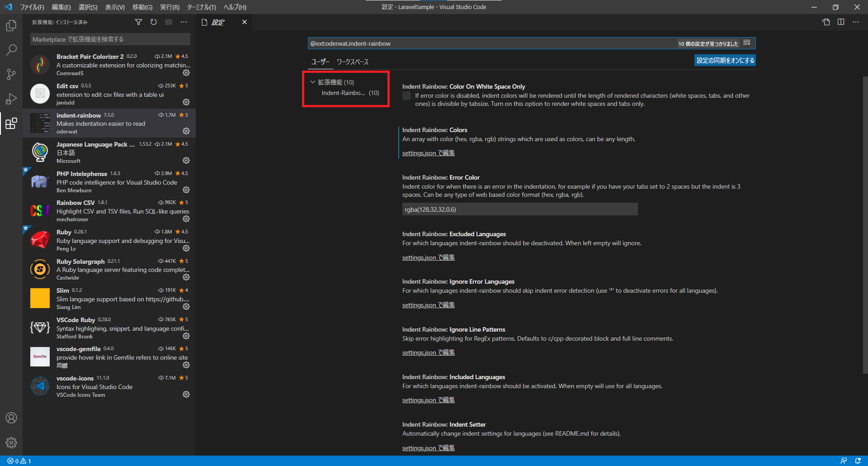
Task: Open the 選択(S) menu
Action: click(x=88, y=7)
